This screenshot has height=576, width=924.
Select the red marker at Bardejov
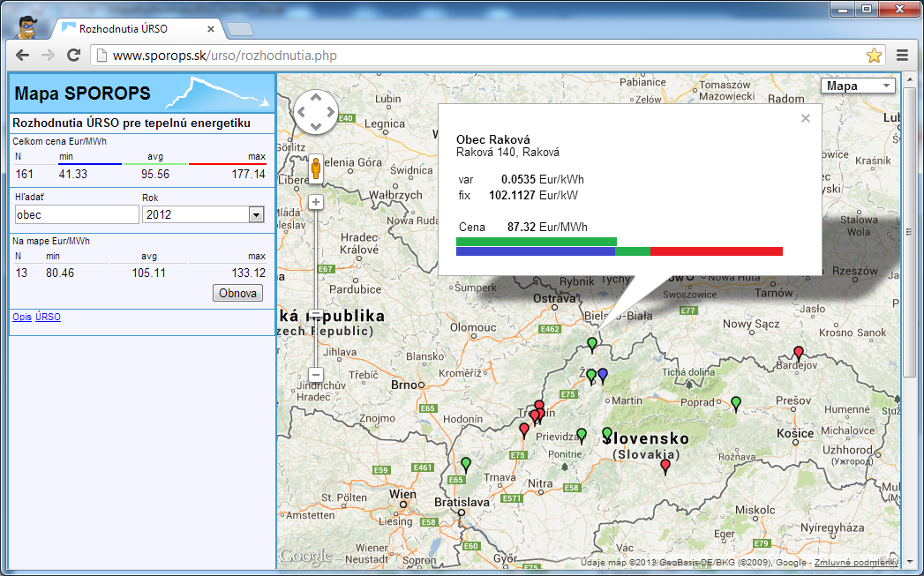(799, 354)
